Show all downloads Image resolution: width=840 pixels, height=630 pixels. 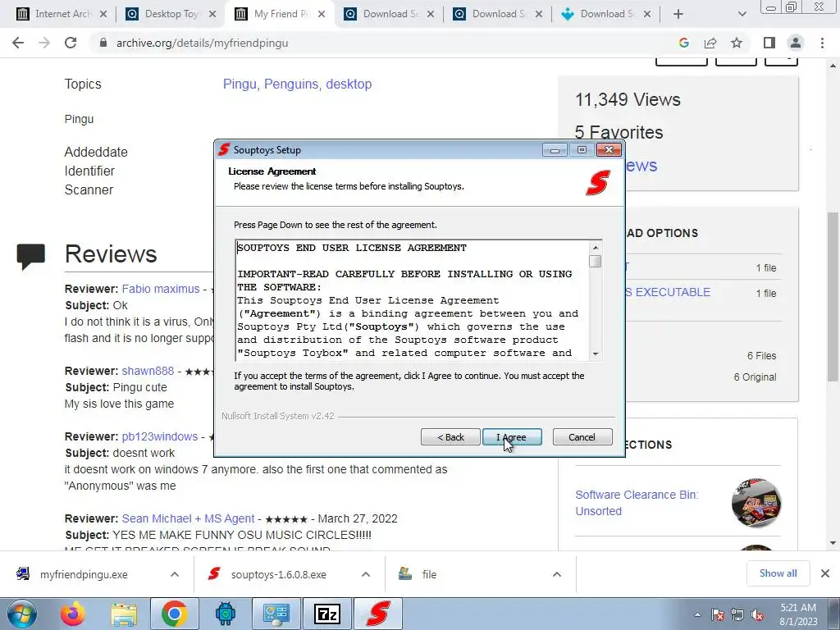[778, 573]
